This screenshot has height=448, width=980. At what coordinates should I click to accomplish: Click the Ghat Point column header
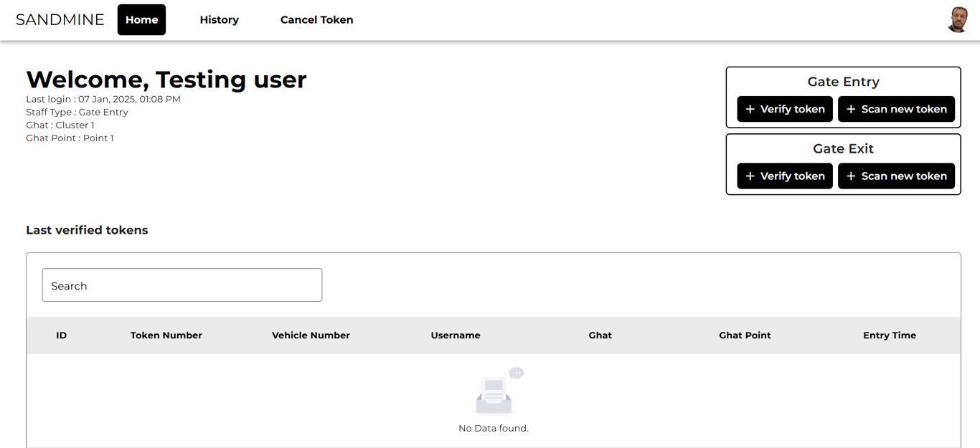(745, 335)
